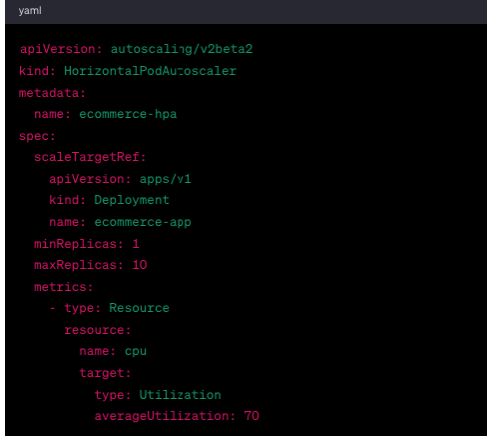Click the yaml language label
The height and width of the screenshot is (437, 491).
point(30,11)
